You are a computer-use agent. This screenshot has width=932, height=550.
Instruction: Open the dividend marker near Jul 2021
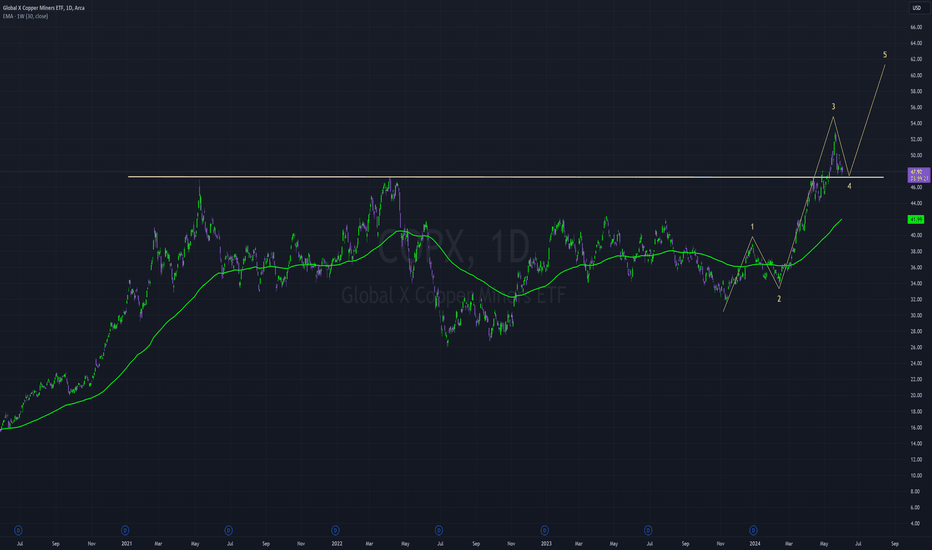229,530
